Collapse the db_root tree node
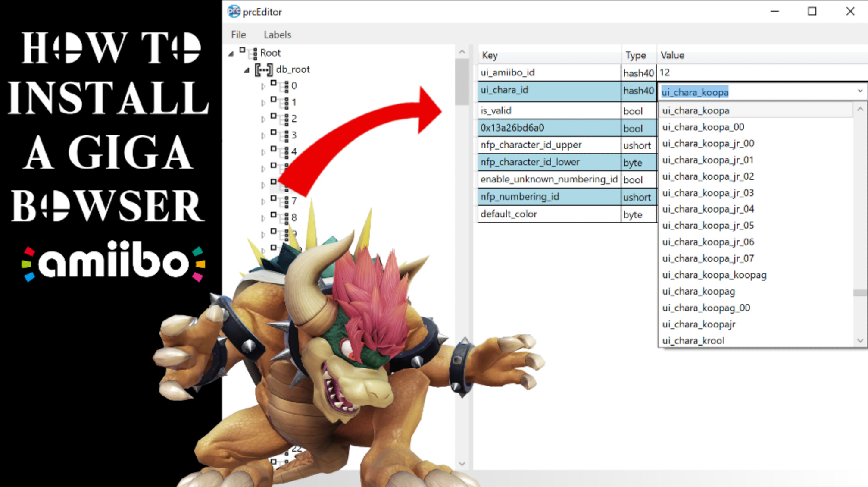 click(247, 70)
